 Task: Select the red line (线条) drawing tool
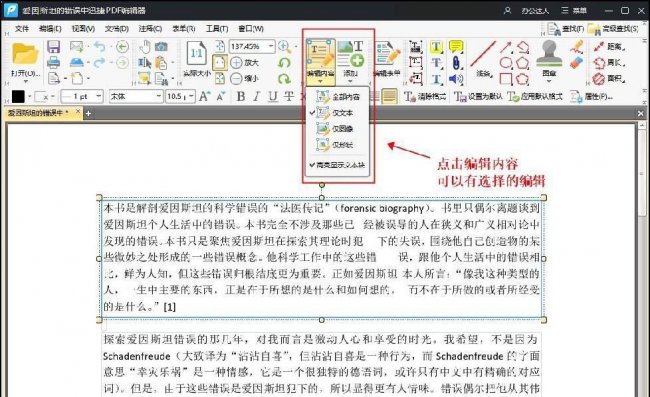click(x=483, y=54)
